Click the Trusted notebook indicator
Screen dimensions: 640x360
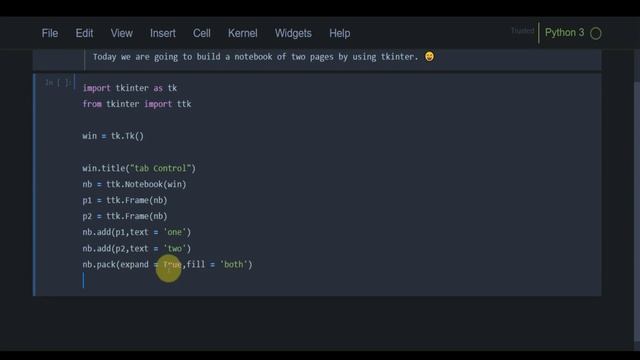point(522,31)
